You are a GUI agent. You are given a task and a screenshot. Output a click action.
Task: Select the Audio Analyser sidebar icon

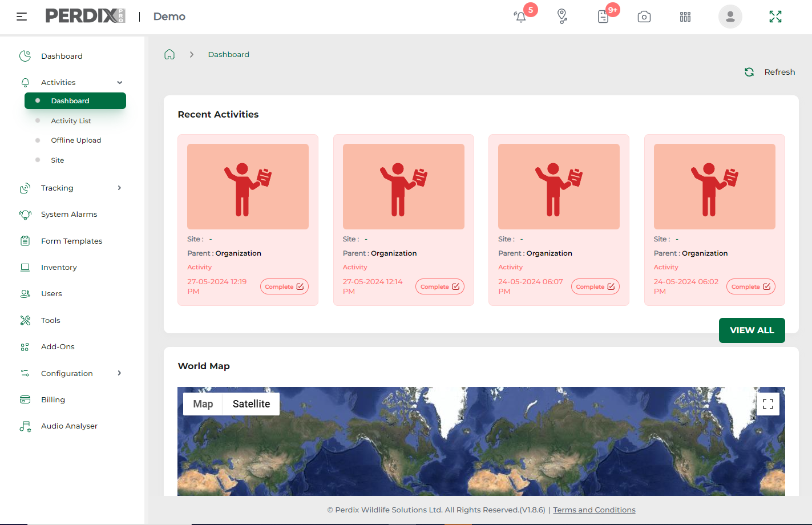click(25, 426)
